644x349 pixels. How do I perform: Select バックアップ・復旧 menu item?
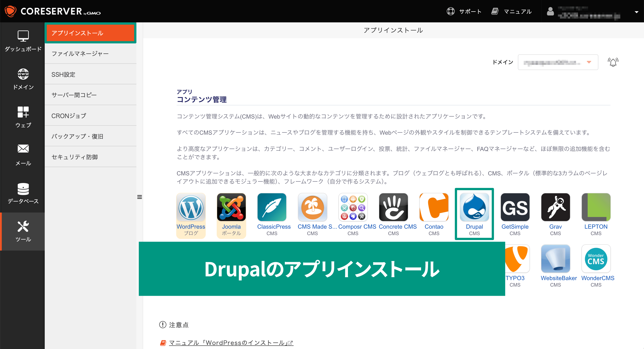(91, 136)
